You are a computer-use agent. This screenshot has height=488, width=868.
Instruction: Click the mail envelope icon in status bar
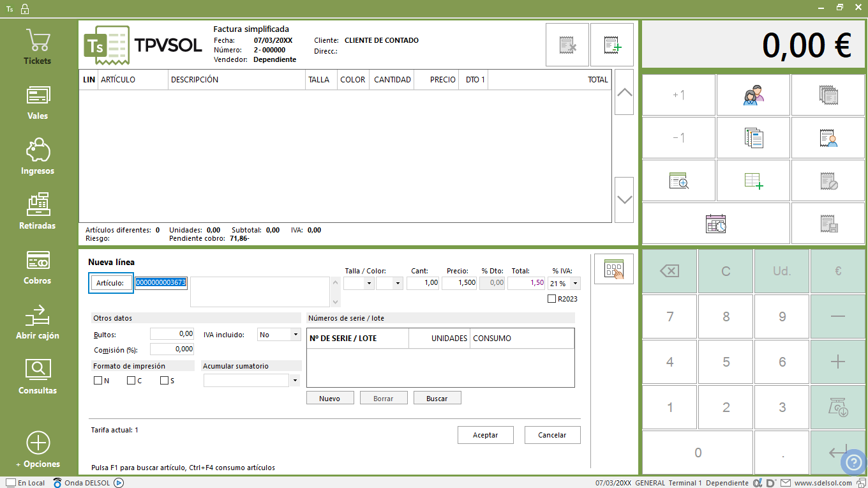tap(785, 483)
